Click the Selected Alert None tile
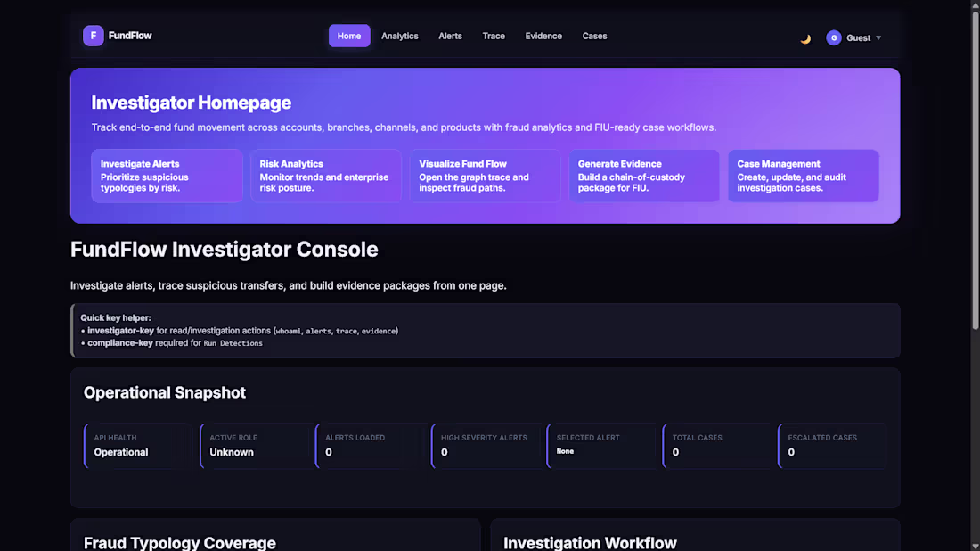 point(600,445)
